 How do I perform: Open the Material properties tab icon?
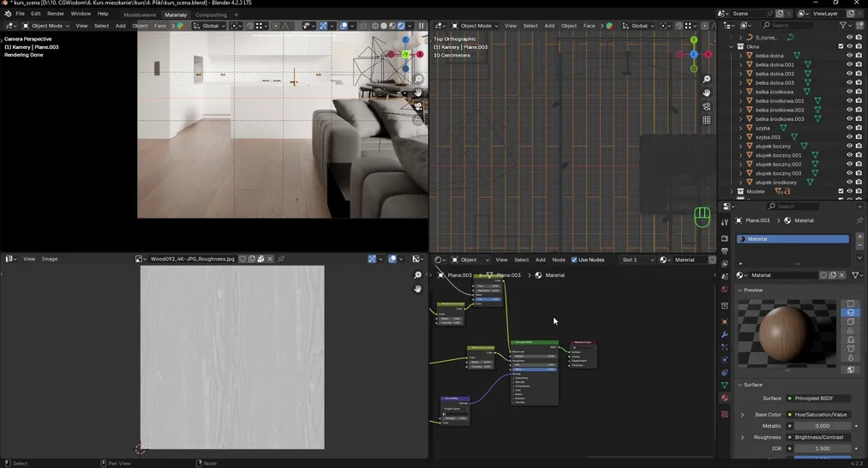pos(725,399)
